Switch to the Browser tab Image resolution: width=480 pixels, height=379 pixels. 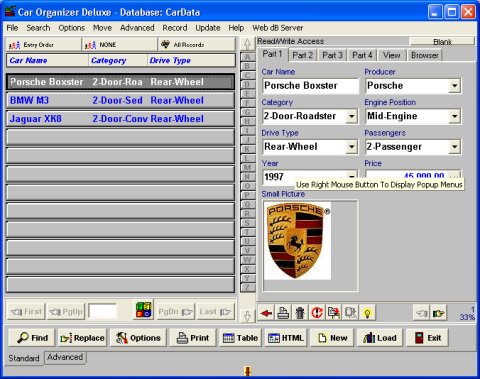tap(425, 55)
